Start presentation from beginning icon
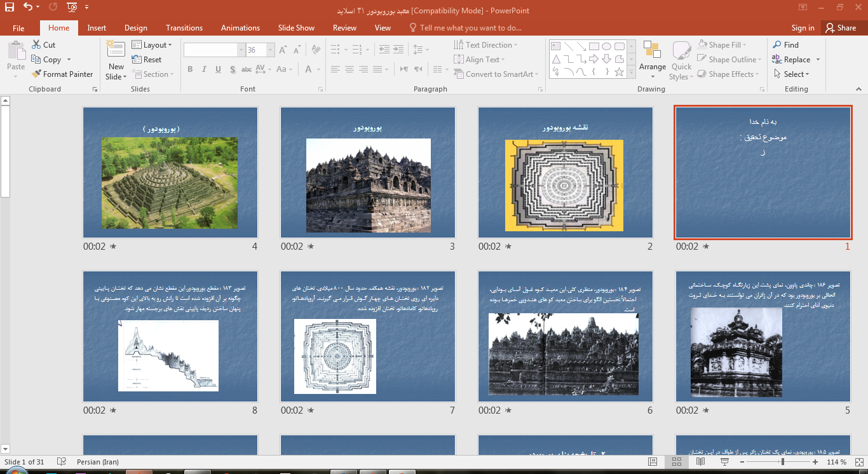868x474 pixels. coord(72,8)
